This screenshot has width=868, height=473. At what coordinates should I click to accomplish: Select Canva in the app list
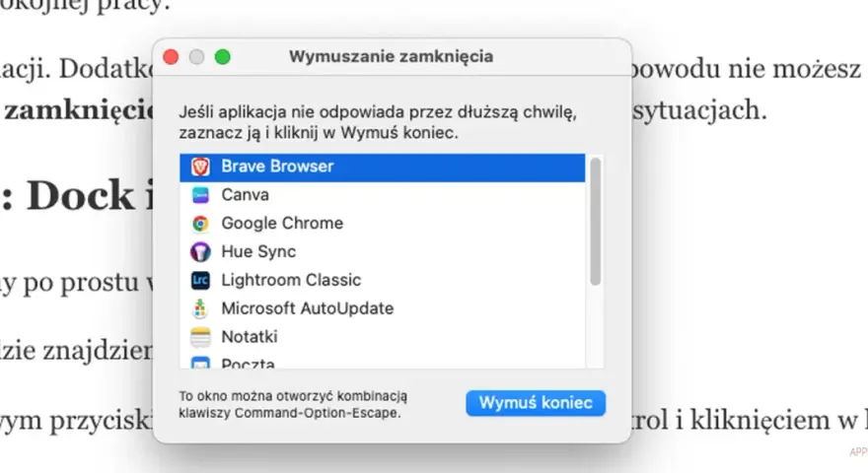point(383,195)
